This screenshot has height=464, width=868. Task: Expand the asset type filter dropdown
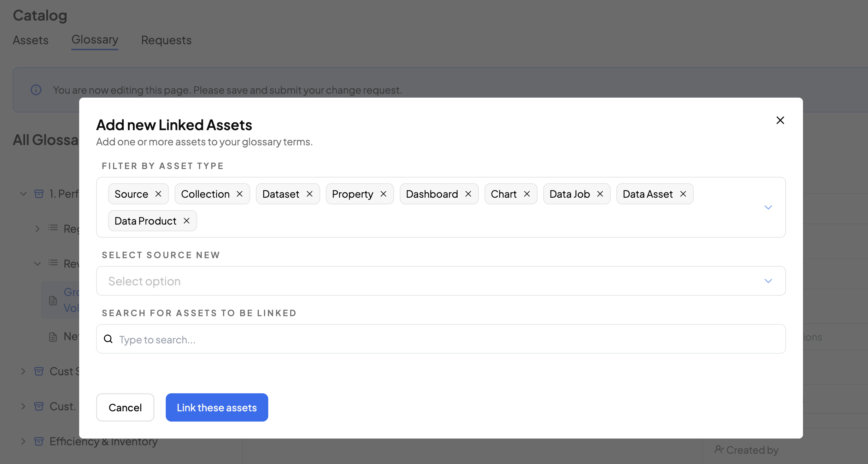click(x=768, y=207)
